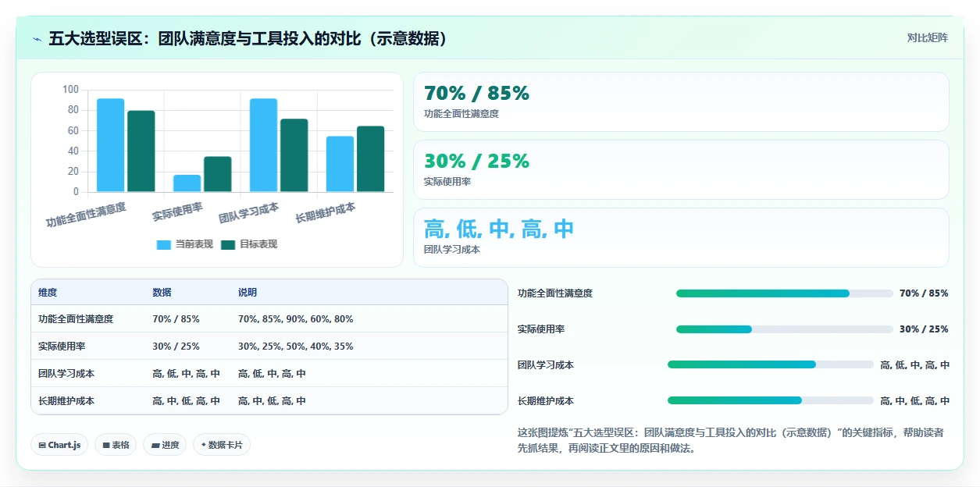
Task: Select the 进度 tag chip
Action: (x=165, y=445)
